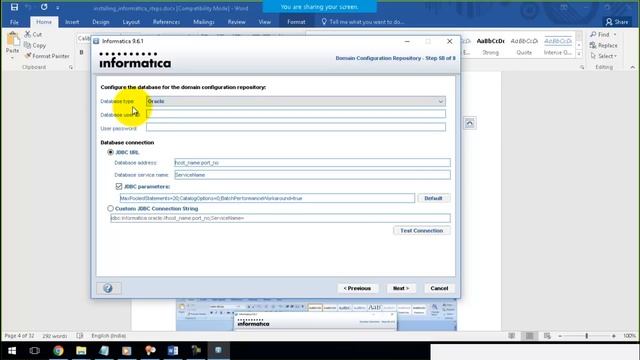Click the Database address field
Image resolution: width=640 pixels, height=360 pixels.
(312, 162)
